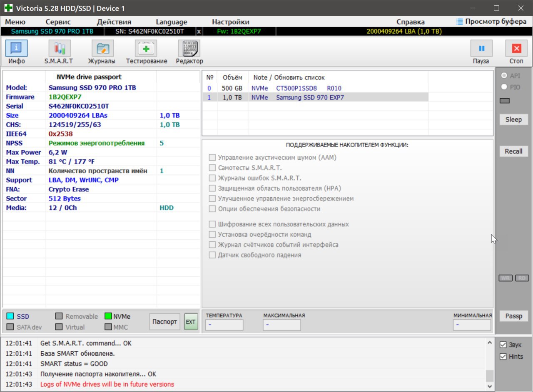Image resolution: width=533 pixels, height=392 pixels.
Task: Select the Samsung SSD 970 EXP7 drive row
Action: pos(316,97)
